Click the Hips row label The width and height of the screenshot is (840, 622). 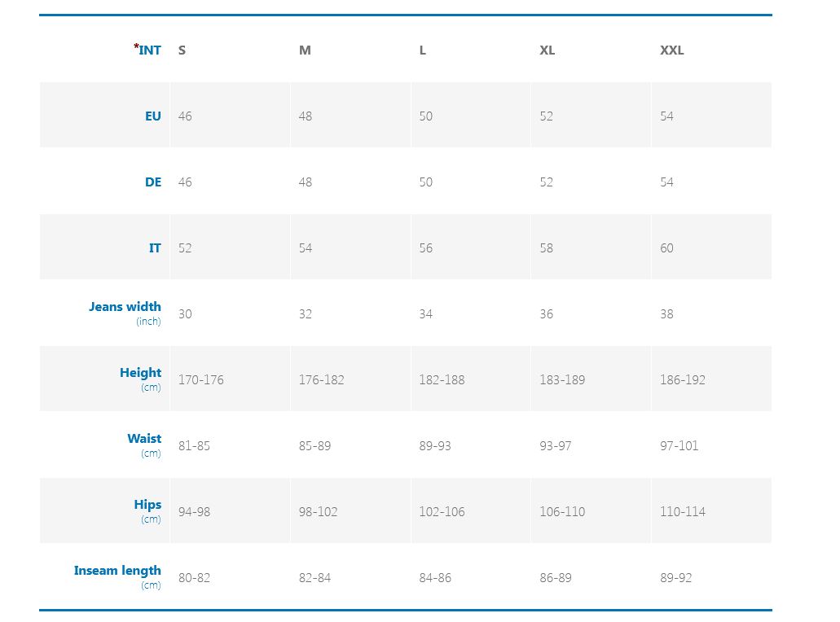point(147,505)
